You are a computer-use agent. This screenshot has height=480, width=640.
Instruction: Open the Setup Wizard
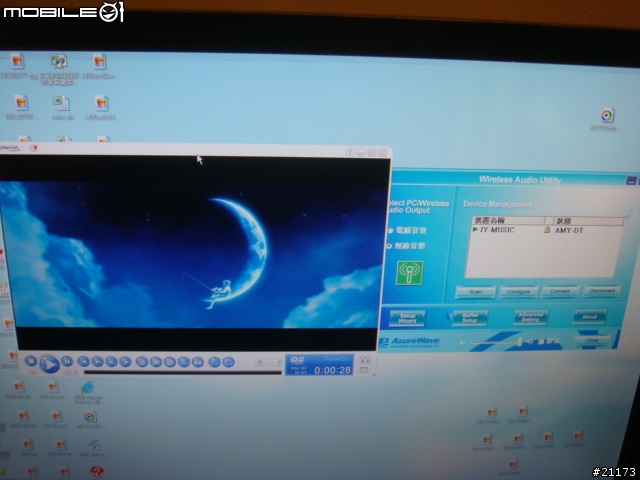click(407, 318)
